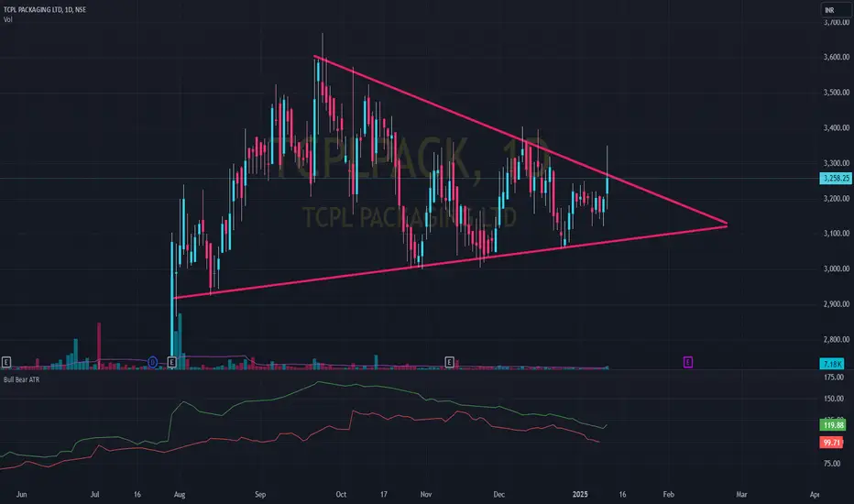Click the green ATR value 119.88
The height and width of the screenshot is (504, 854).
(833, 425)
